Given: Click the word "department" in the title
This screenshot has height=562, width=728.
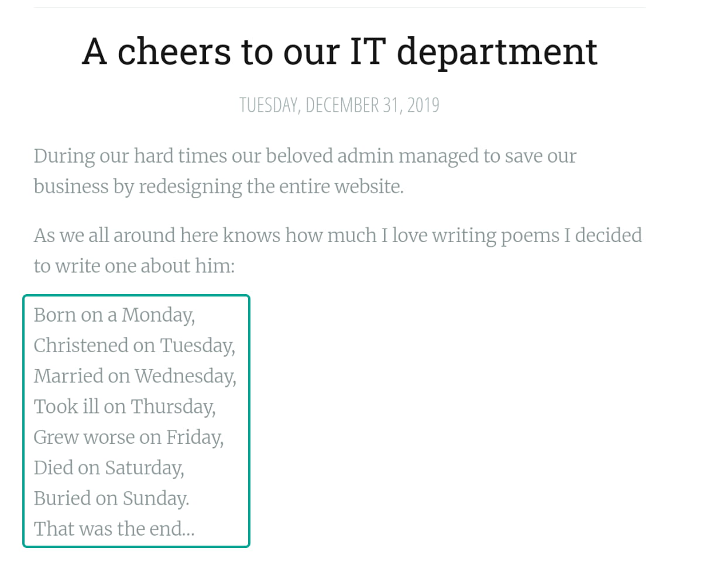Looking at the screenshot, I should click(x=497, y=51).
